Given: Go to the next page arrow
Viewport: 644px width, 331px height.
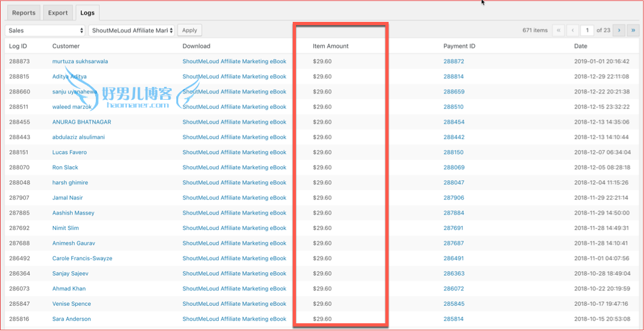Looking at the screenshot, I should coord(619,30).
